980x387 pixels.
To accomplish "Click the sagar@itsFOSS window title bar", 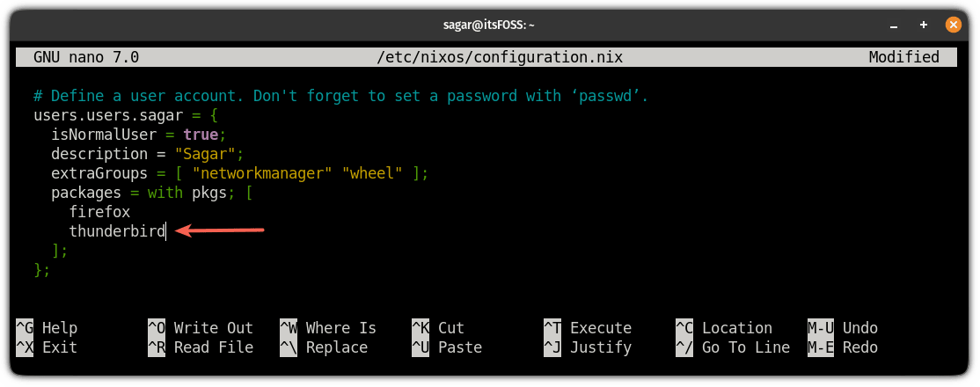I will click(489, 26).
